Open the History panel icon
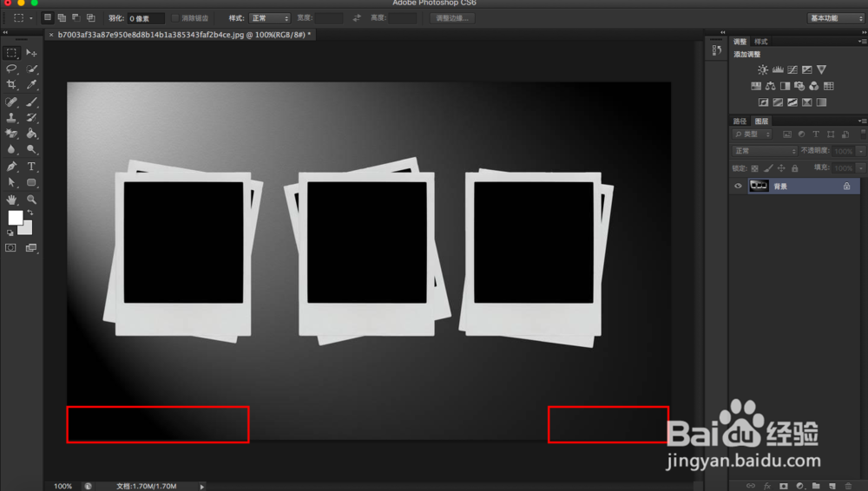868x491 pixels. (x=717, y=50)
